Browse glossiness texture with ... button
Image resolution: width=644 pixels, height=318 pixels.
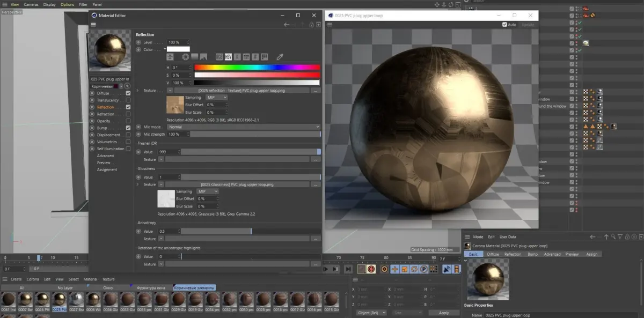(316, 184)
